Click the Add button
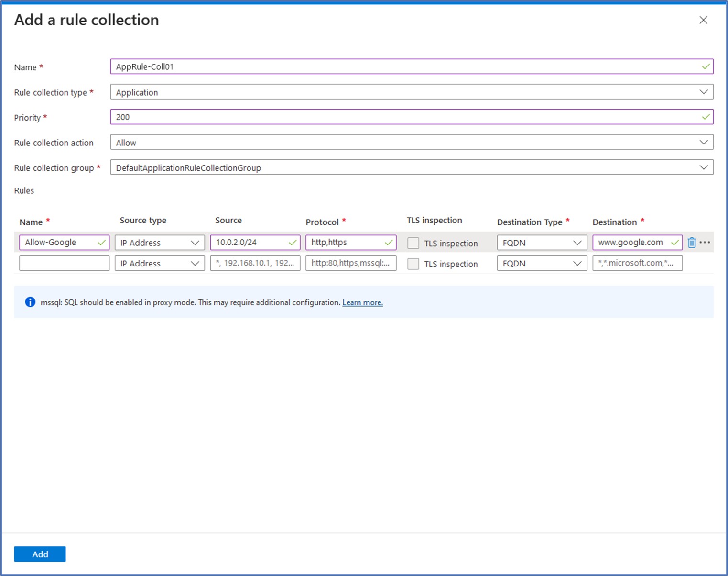Image resolution: width=728 pixels, height=576 pixels. 40,554
